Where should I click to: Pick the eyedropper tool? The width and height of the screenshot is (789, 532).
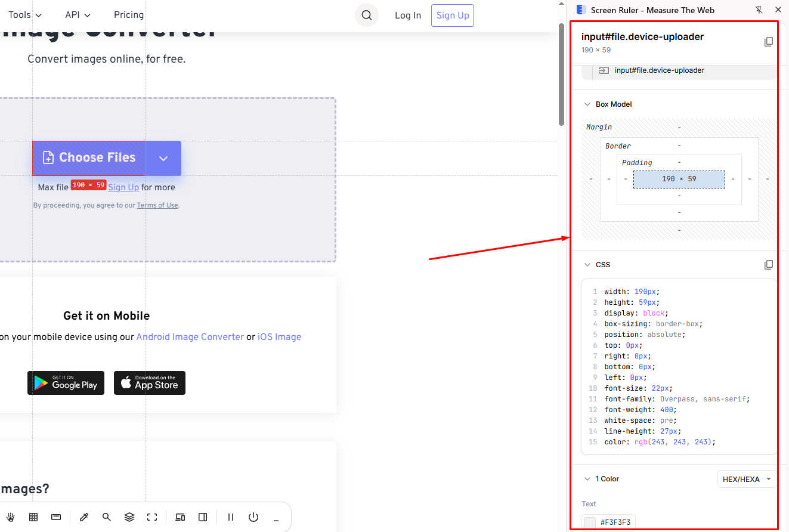point(84,517)
